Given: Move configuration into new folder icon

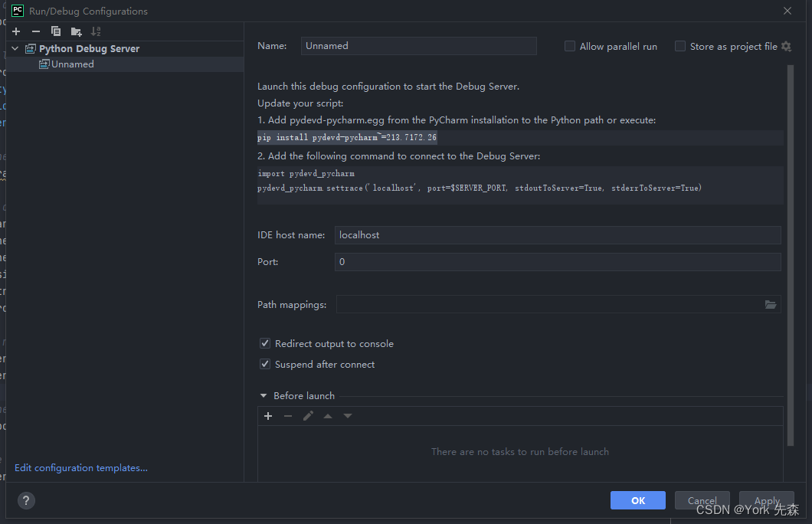Looking at the screenshot, I should [x=76, y=32].
